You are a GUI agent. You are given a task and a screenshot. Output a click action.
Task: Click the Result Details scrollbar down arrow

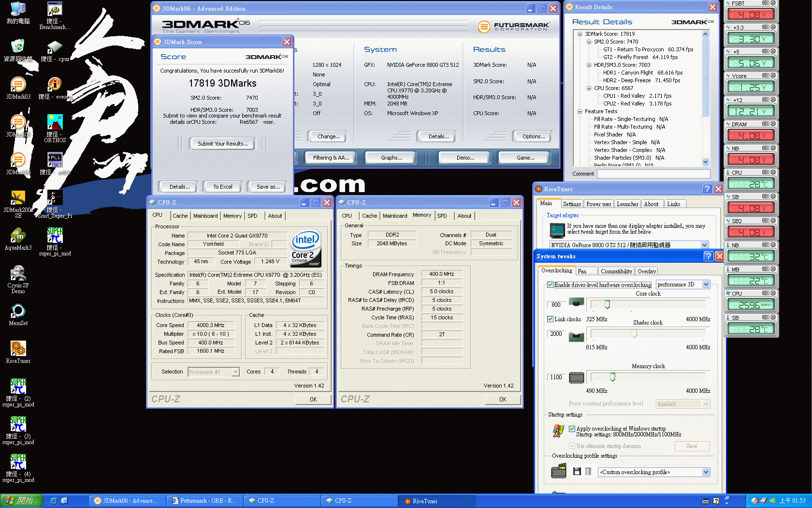[x=705, y=162]
